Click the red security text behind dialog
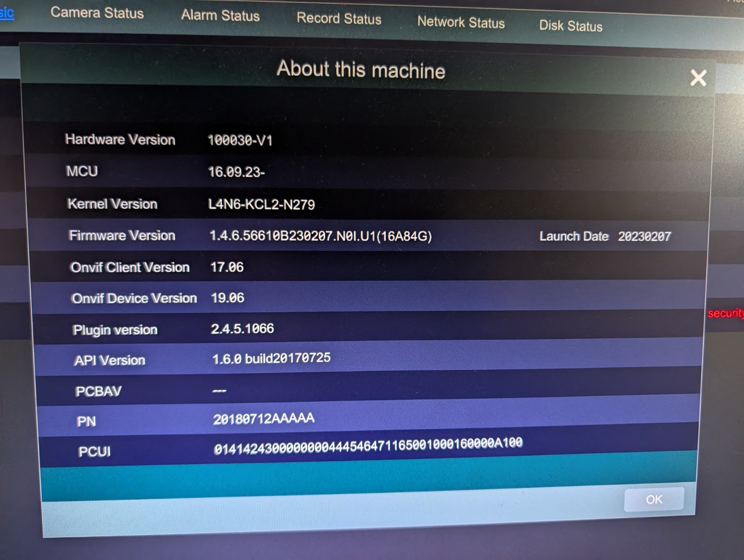The height and width of the screenshot is (560, 744). click(725, 313)
